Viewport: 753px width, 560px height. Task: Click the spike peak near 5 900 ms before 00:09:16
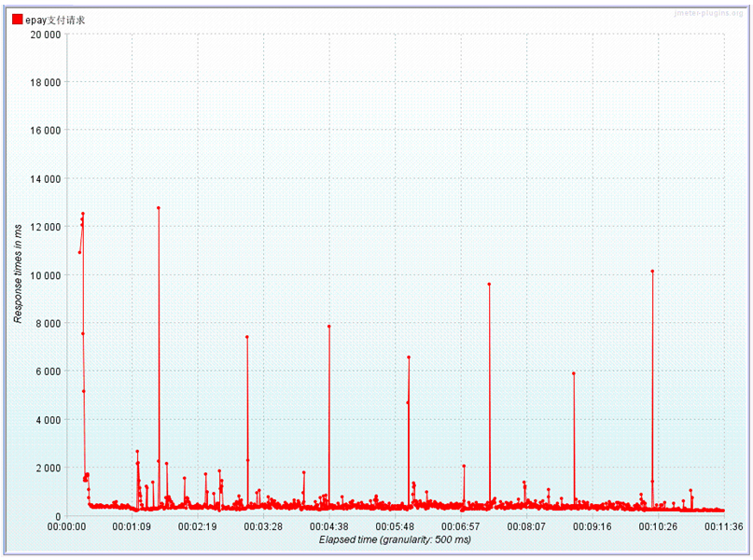pos(574,373)
